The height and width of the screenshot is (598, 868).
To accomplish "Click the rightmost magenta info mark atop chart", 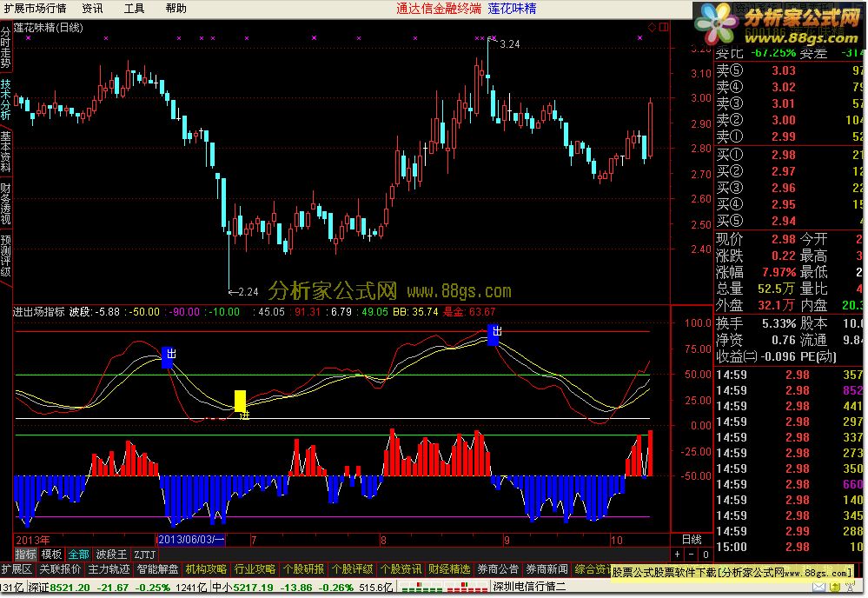I will tap(640, 37).
